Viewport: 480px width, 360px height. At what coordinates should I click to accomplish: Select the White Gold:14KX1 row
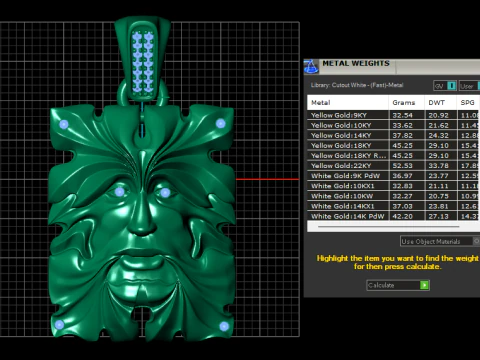393,206
